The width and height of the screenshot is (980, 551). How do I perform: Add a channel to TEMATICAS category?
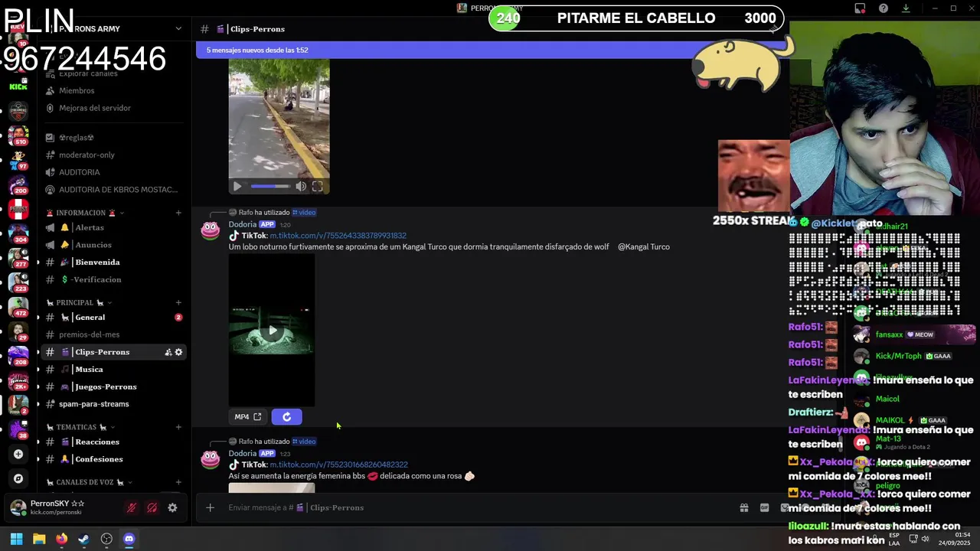(x=178, y=427)
